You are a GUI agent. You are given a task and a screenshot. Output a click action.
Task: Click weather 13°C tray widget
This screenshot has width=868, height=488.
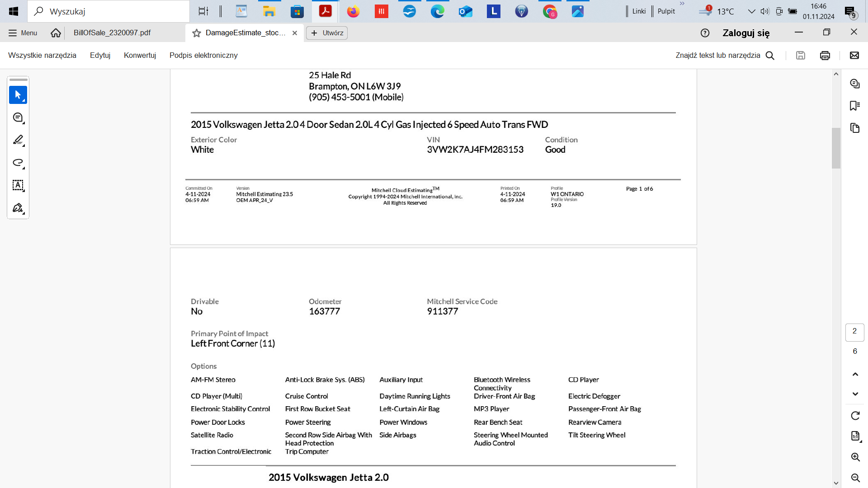[x=716, y=11]
